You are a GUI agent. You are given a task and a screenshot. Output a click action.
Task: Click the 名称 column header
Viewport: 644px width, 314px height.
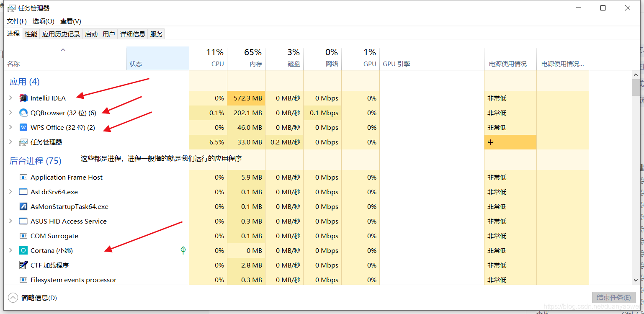[x=65, y=58]
